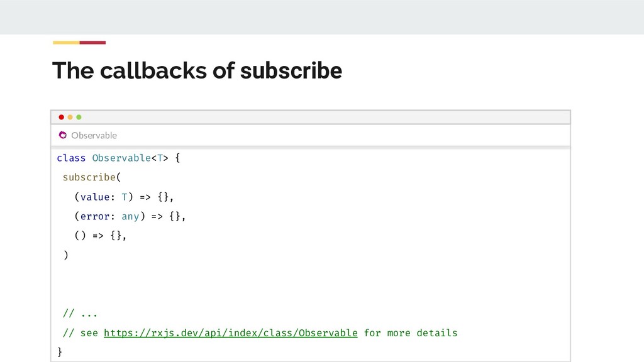
Task: Click the closing curly brace of the class
Action: coord(60,351)
